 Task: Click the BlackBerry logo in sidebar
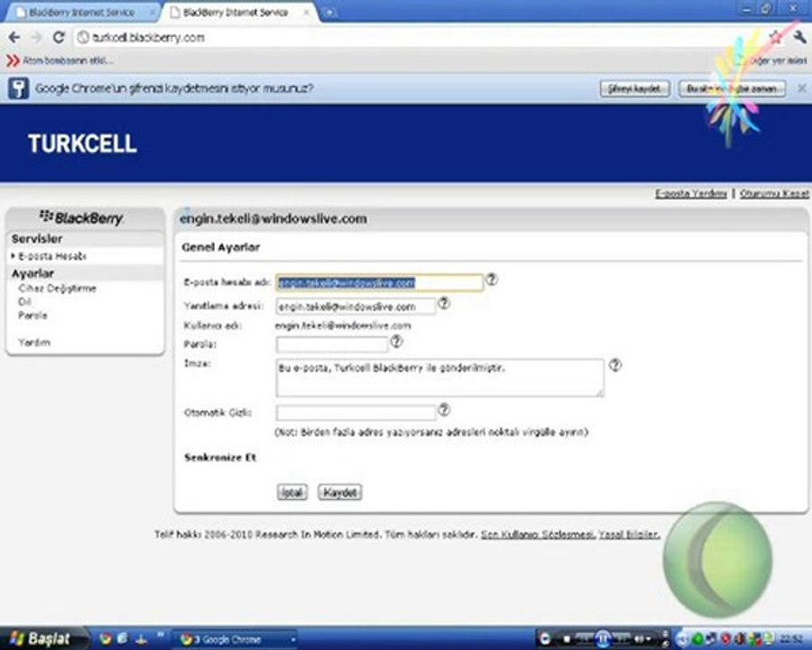[x=82, y=218]
